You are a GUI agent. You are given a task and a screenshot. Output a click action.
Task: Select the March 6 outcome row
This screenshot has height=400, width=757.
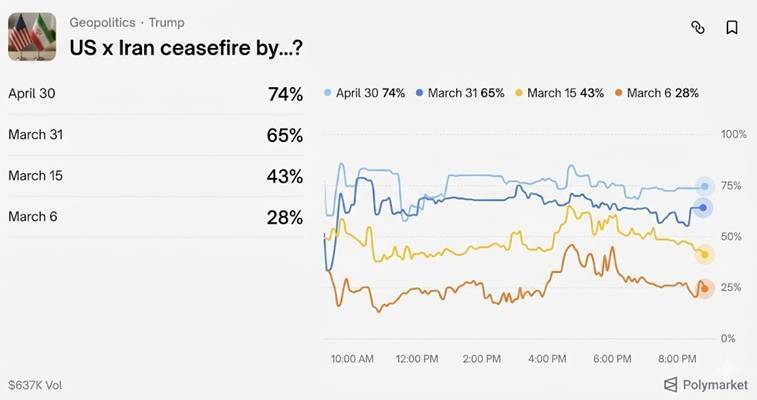click(x=155, y=217)
